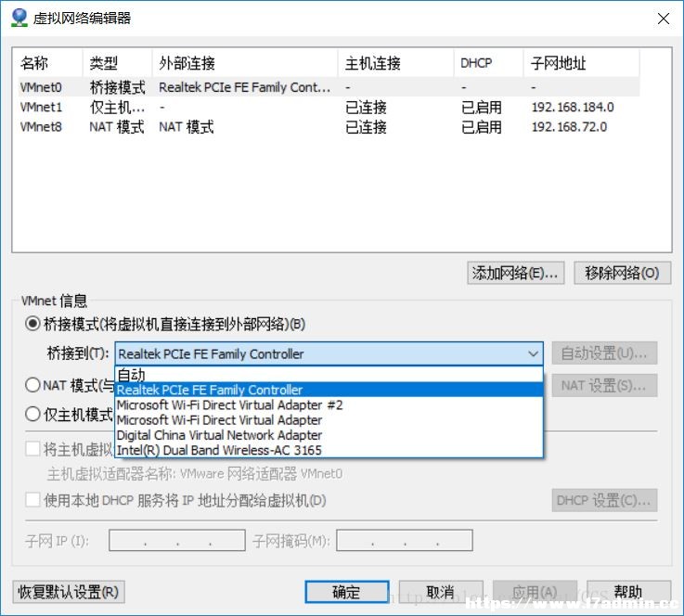The width and height of the screenshot is (684, 616).
Task: Click the Virtual Network Editor globe icon
Action: click(x=19, y=18)
